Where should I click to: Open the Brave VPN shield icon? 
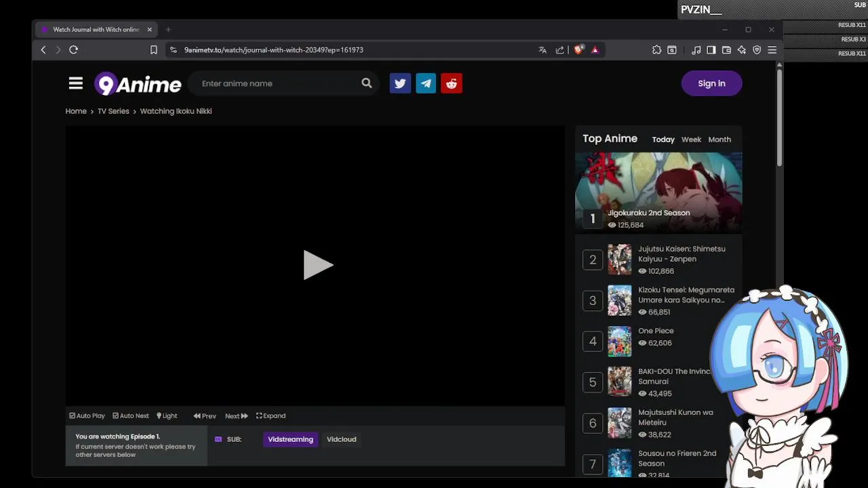coord(757,49)
